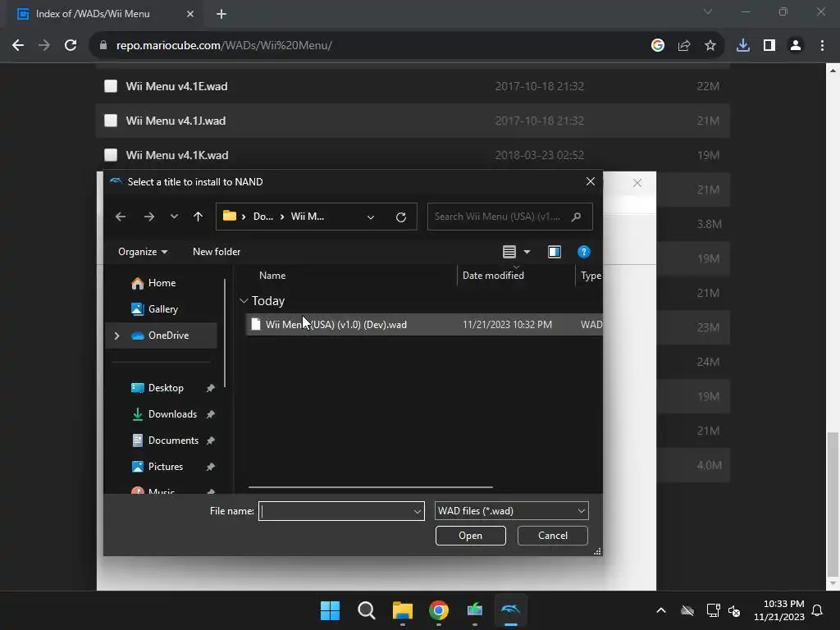Toggle Chrome side panel
This screenshot has width=840, height=630.
coord(769,46)
